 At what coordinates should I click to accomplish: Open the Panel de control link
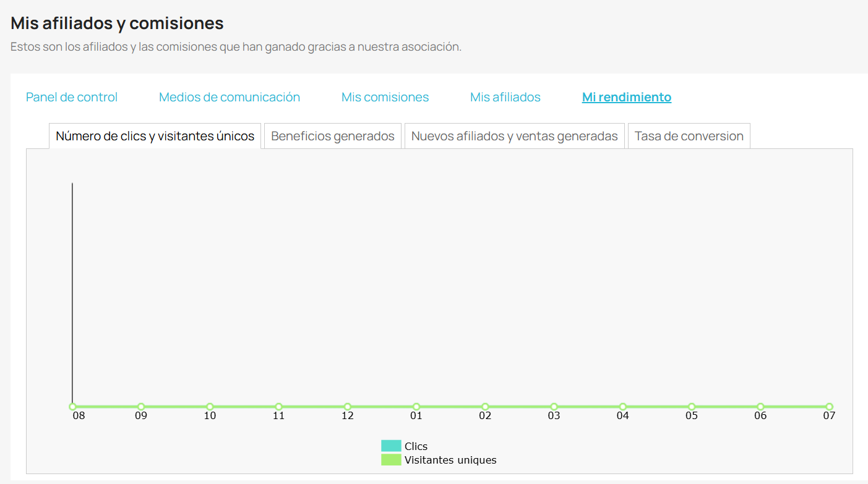point(72,97)
